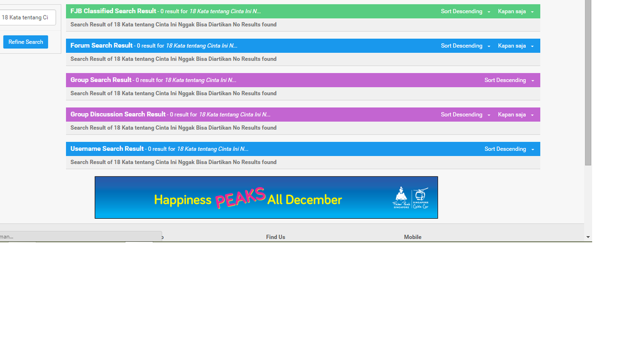Click the Refine Search button

(x=26, y=42)
